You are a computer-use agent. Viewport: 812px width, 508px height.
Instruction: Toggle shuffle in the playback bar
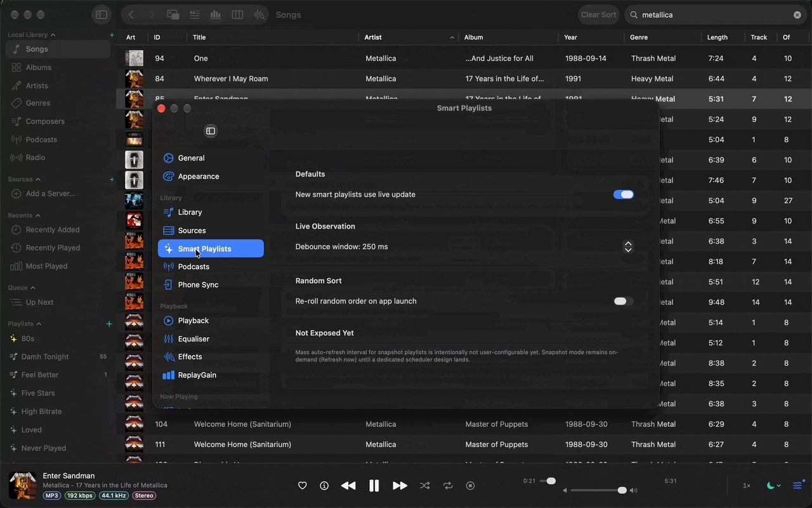tap(424, 486)
